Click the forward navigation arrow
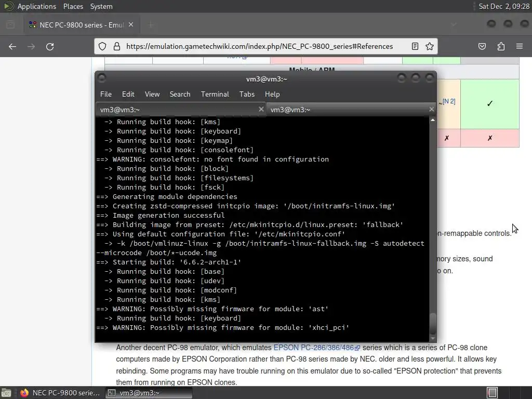Viewport: 532px width, 399px height. tap(31, 46)
